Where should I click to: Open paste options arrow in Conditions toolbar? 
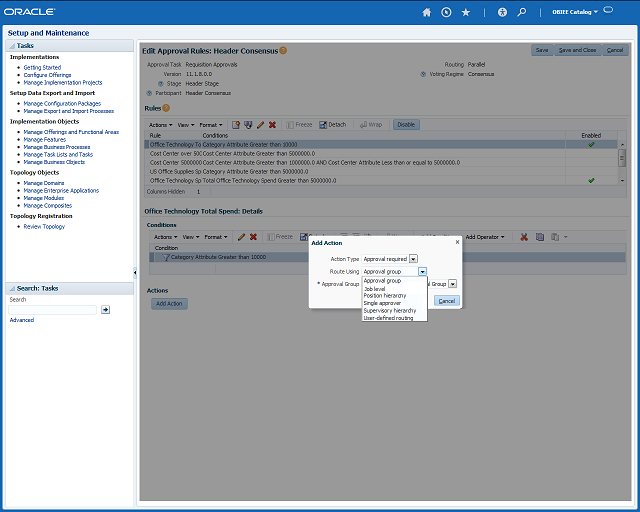tap(566, 237)
